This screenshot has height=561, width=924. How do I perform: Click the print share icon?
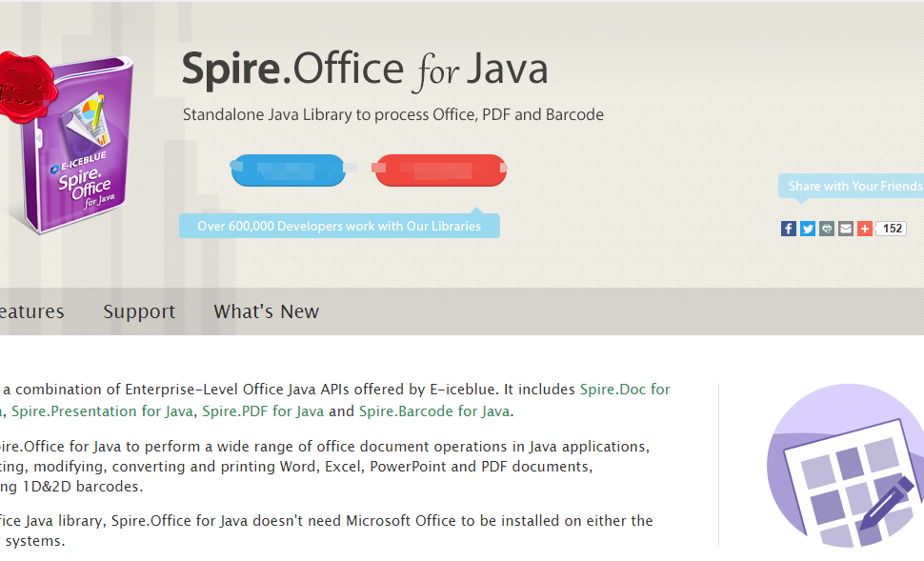coord(826,228)
